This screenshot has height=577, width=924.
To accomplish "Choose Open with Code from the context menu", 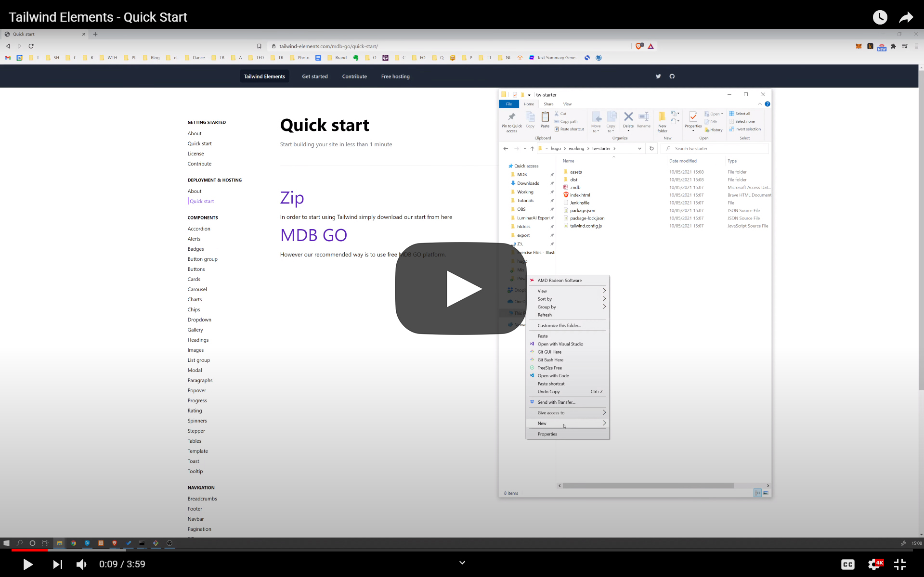I will click(x=568, y=376).
